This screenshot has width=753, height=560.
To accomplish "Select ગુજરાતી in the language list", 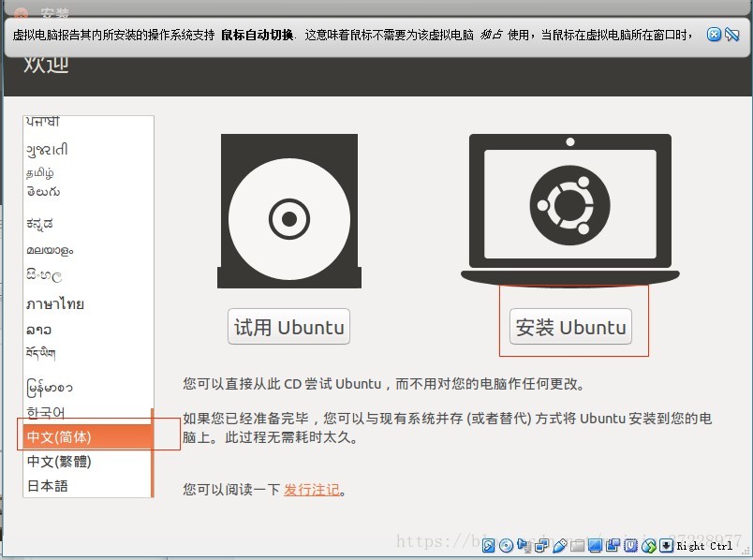I will point(88,150).
